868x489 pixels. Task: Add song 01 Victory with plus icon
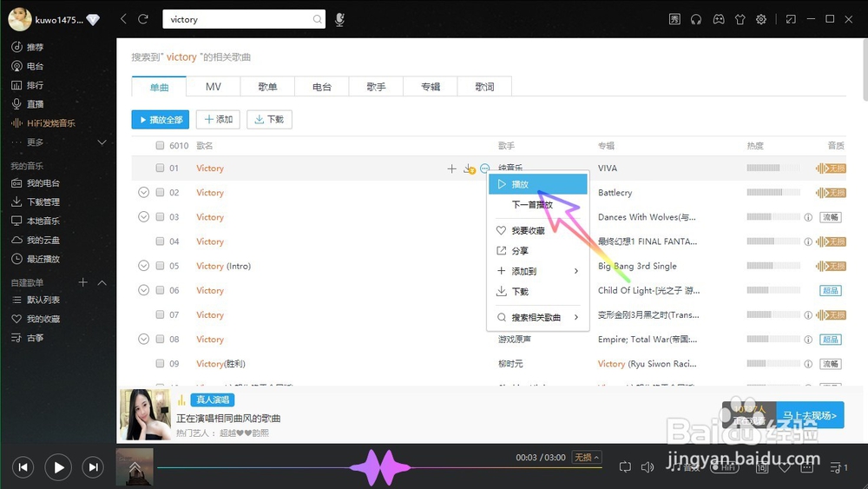pos(451,169)
